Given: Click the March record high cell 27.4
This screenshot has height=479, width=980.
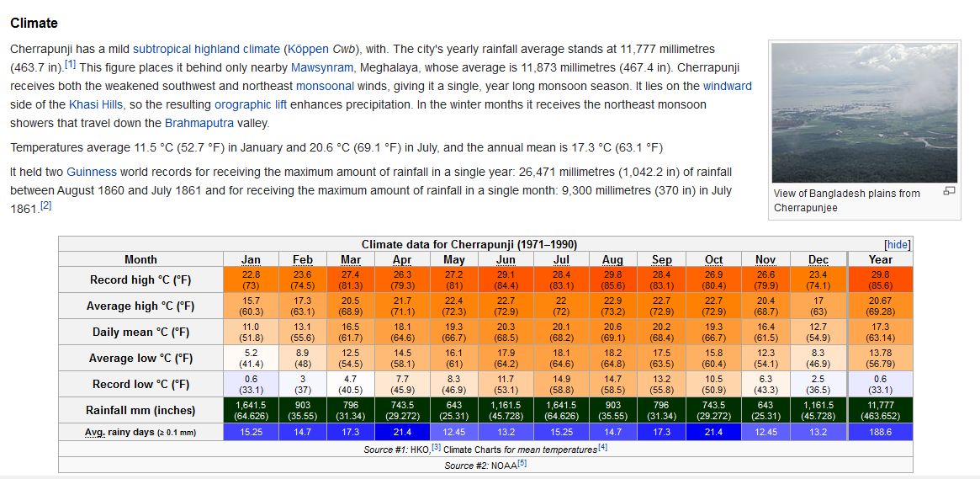Looking at the screenshot, I should coord(351,279).
